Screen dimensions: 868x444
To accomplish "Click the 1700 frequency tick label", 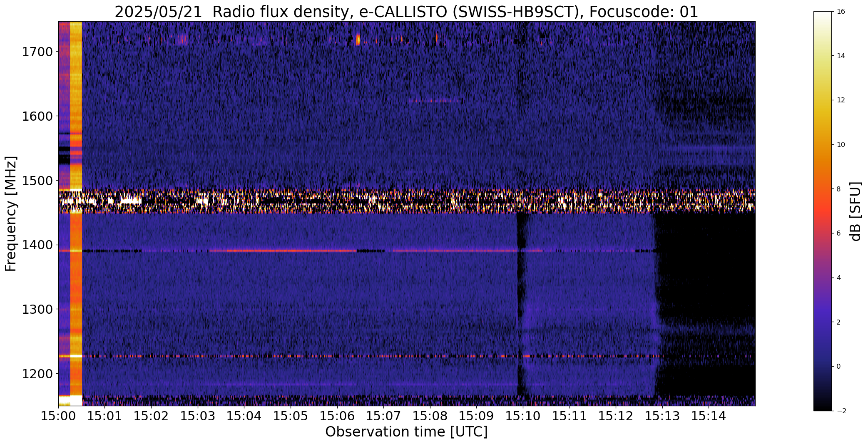I will (37, 52).
